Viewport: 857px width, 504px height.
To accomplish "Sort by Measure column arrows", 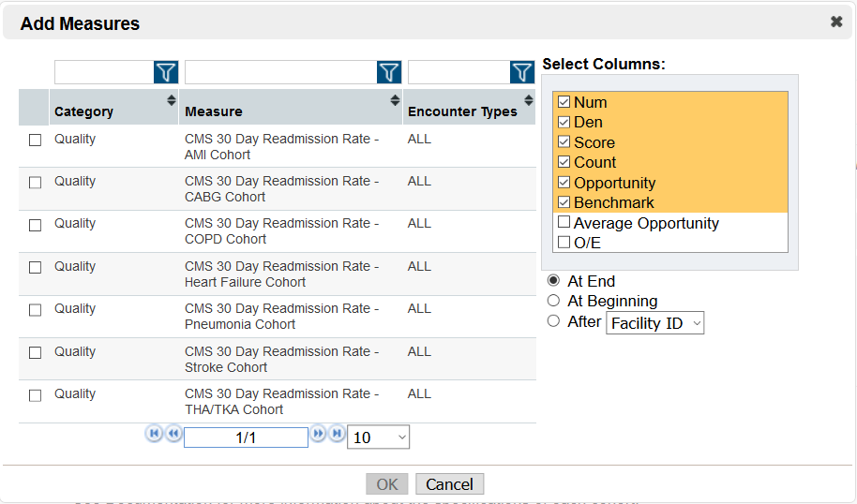I will pos(395,100).
